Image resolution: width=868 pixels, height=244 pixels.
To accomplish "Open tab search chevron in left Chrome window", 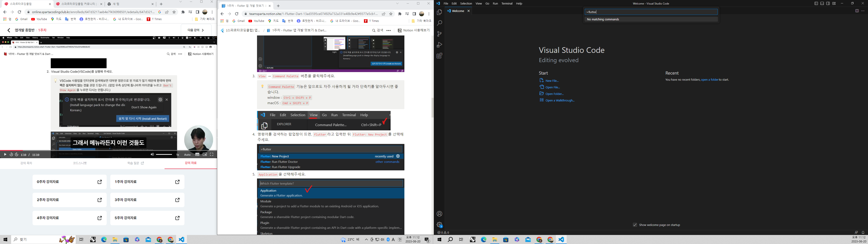I will (181, 2).
